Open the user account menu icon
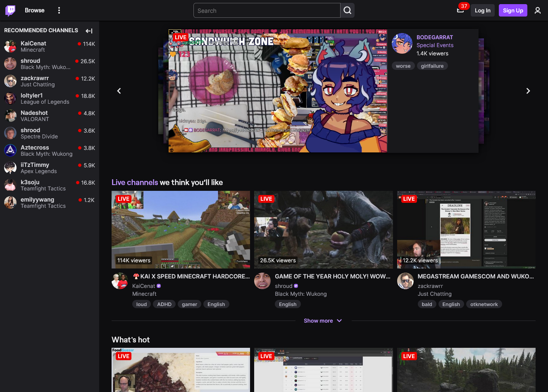This screenshot has height=392, width=548. 538,11
